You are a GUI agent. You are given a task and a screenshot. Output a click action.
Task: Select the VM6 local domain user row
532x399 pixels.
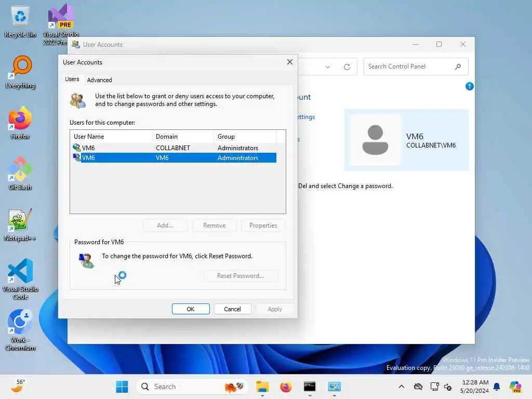tap(175, 158)
